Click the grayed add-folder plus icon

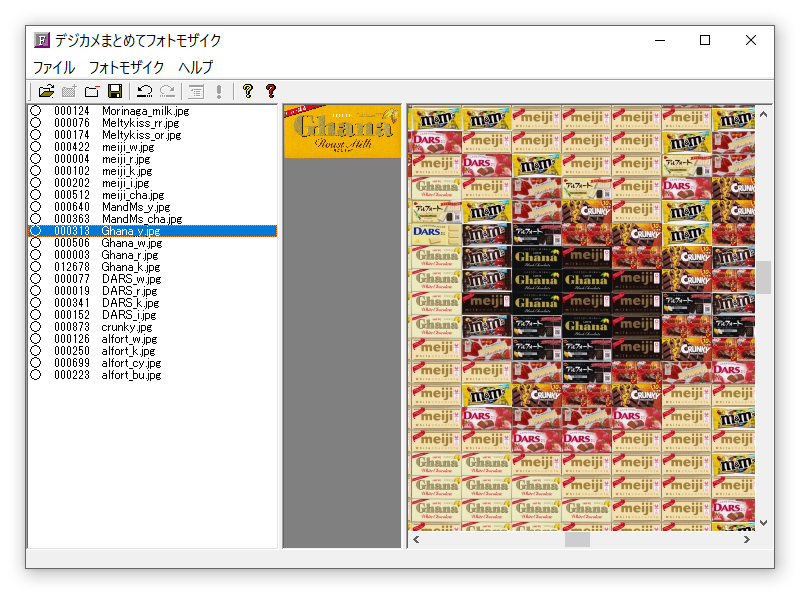pyautogui.click(x=69, y=91)
